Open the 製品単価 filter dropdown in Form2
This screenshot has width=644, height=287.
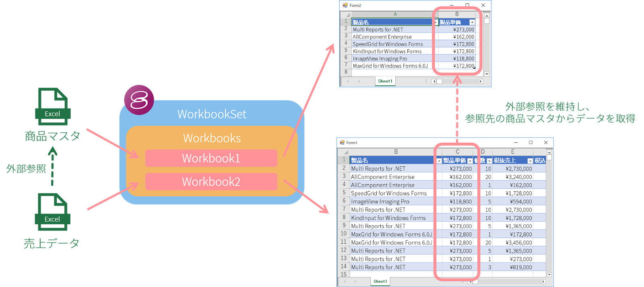coord(472,23)
